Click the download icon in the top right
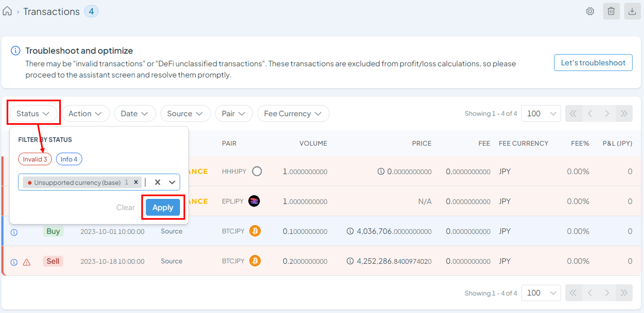644x313 pixels. coord(632,11)
